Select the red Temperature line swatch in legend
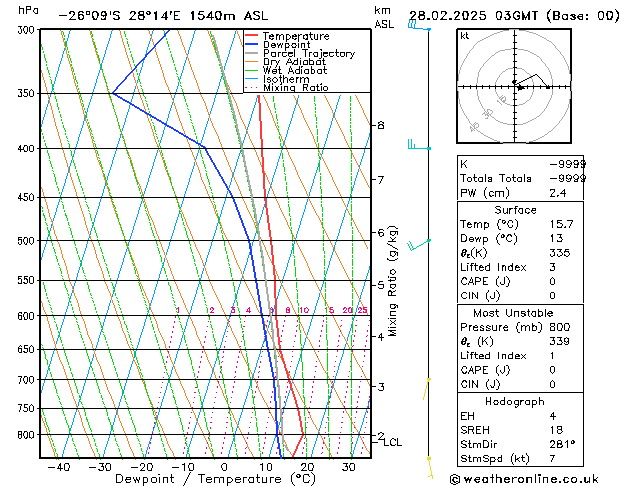This screenshot has width=629, height=486. 251,36
